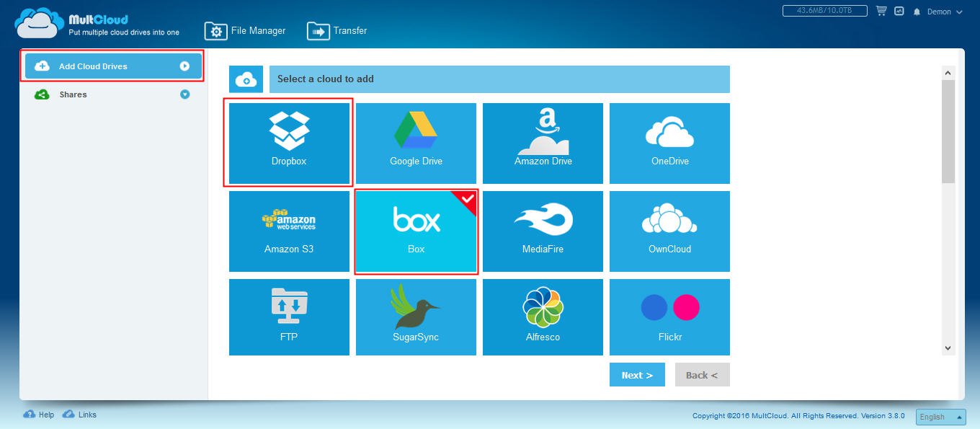This screenshot has height=429, width=980.
Task: Choose the FTP tile
Action: tap(289, 317)
